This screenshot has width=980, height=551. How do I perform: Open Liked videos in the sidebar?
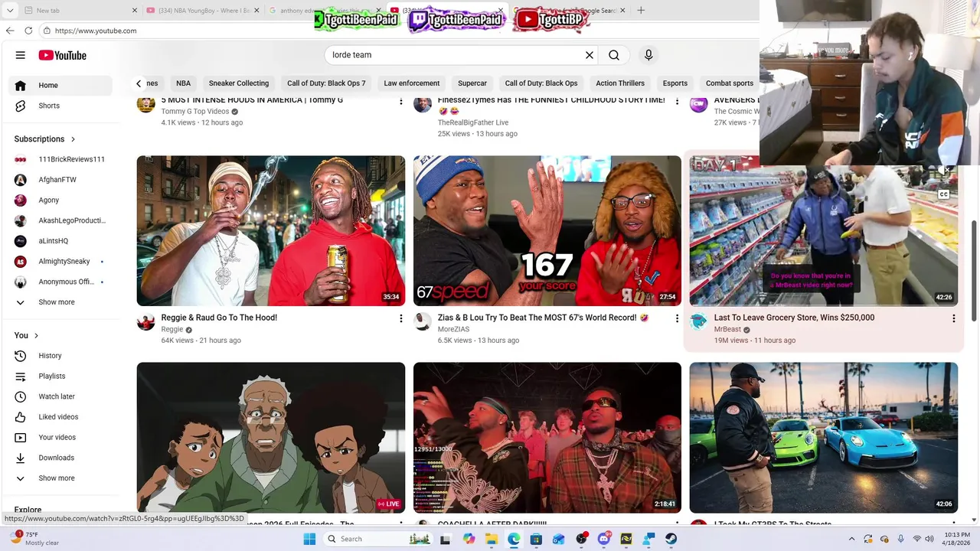60,417
